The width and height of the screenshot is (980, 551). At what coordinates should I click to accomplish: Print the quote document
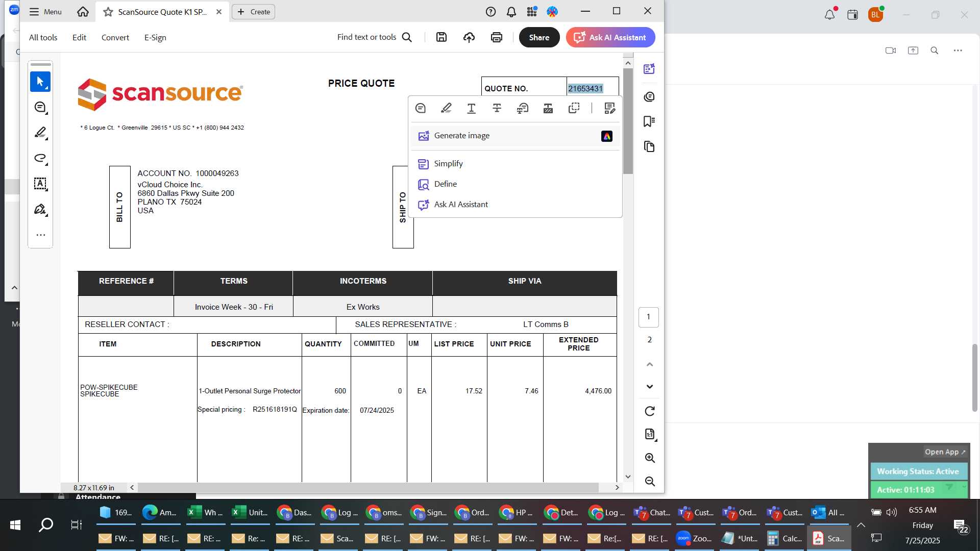click(x=497, y=37)
